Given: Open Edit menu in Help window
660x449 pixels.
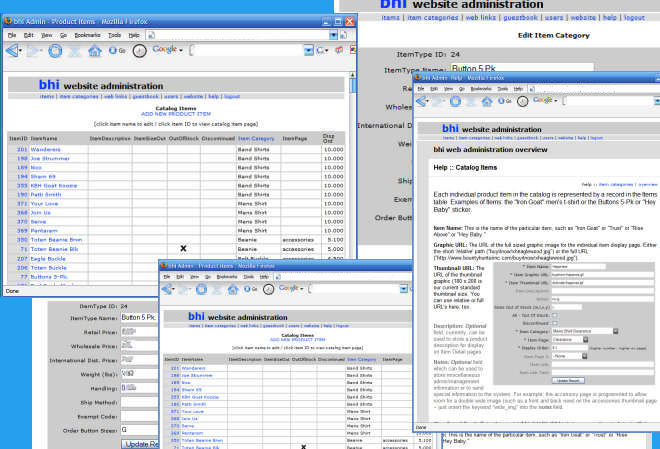Looking at the screenshot, I should [434, 89].
